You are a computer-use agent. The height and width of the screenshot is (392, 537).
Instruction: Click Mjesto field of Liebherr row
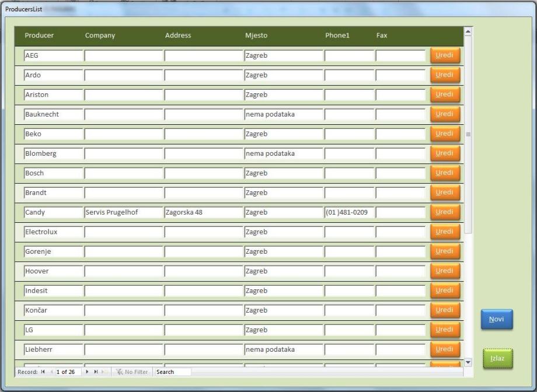click(x=284, y=349)
